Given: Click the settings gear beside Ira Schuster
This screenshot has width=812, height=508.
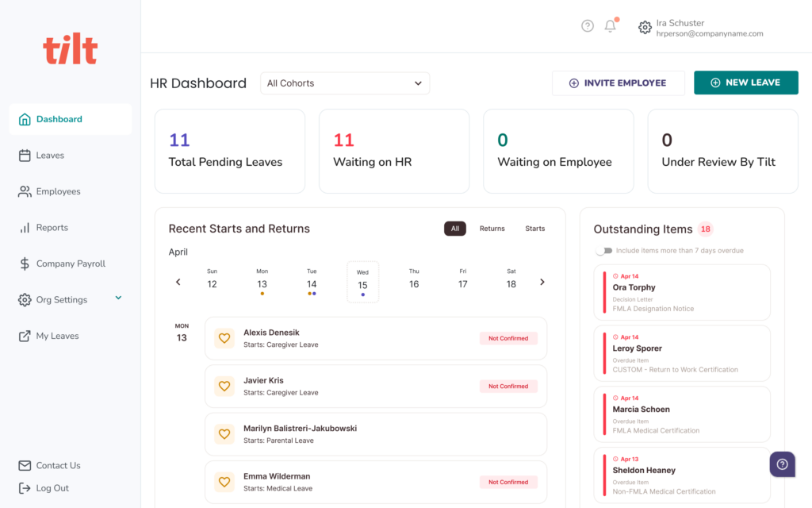Looking at the screenshot, I should [x=645, y=27].
